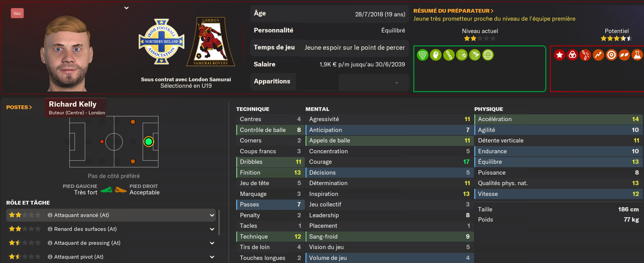Click the red Vac status badge

[x=17, y=13]
